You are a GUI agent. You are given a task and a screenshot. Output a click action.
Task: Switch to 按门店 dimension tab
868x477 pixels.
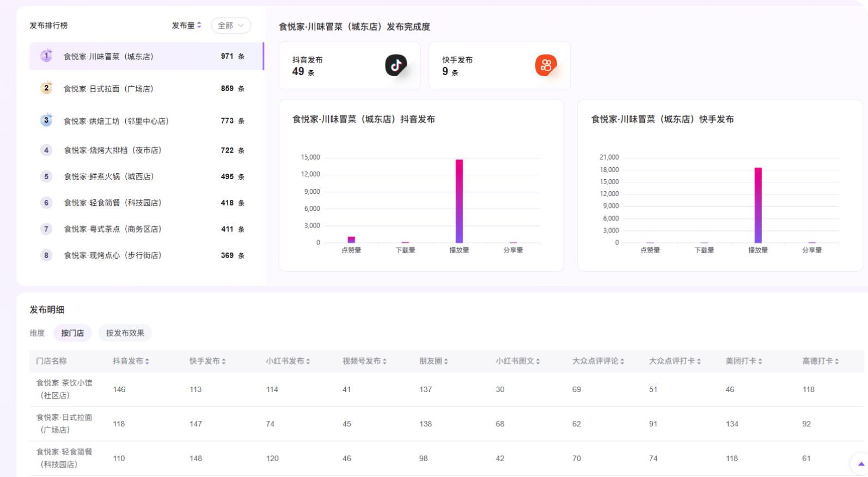point(72,333)
